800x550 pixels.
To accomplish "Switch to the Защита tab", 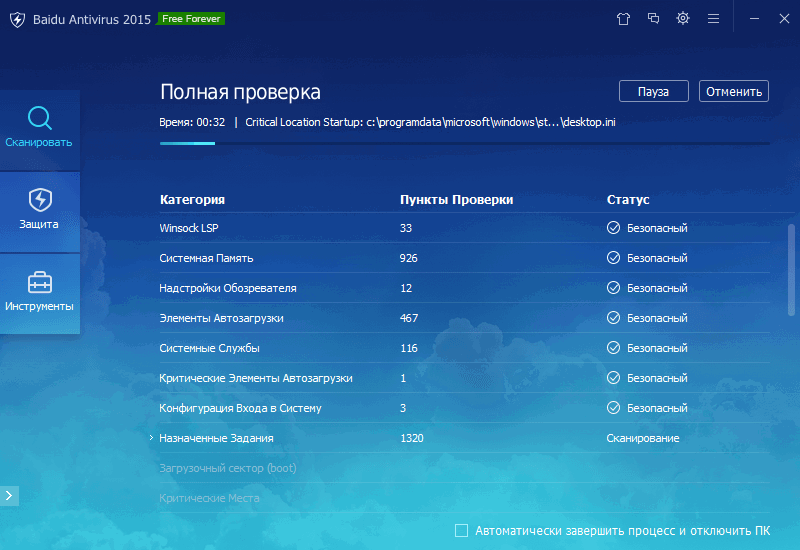I will click(x=40, y=212).
